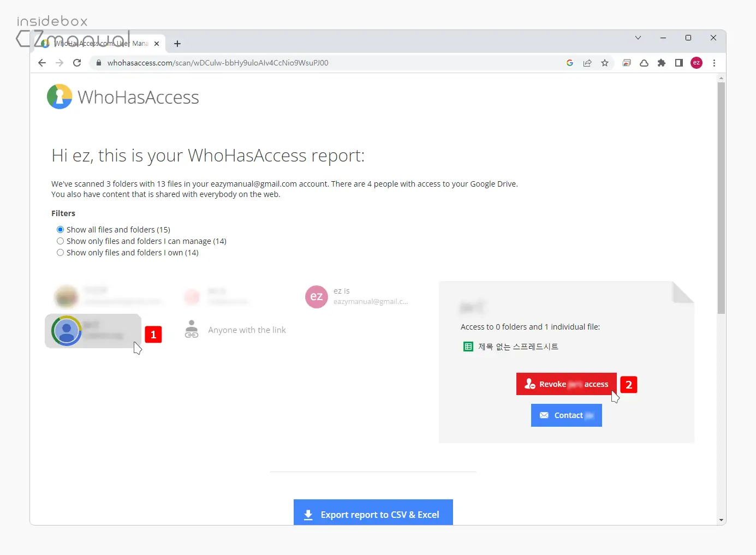Click Export report to CSV & Excel

pos(373,513)
